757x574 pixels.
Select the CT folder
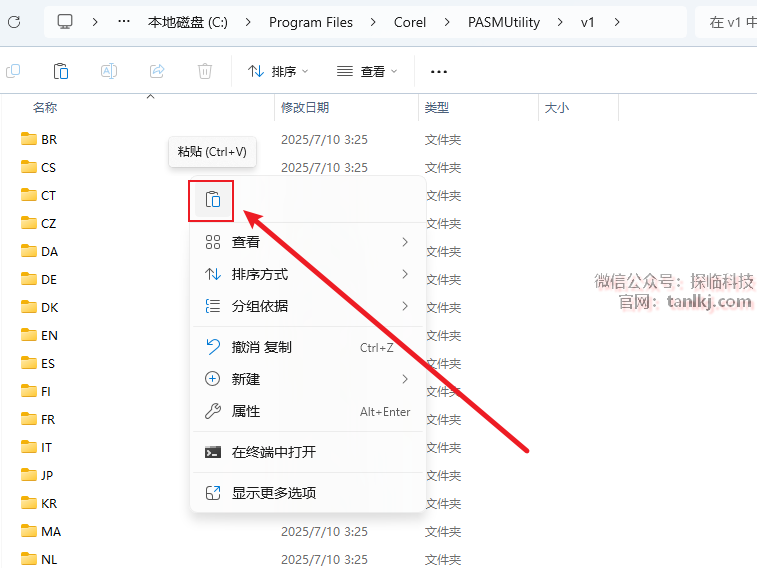(x=39, y=196)
